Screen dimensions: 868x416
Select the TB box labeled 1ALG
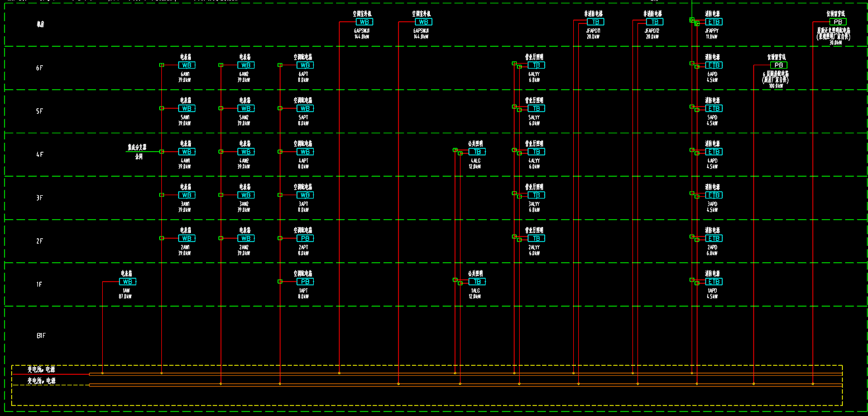coord(477,282)
